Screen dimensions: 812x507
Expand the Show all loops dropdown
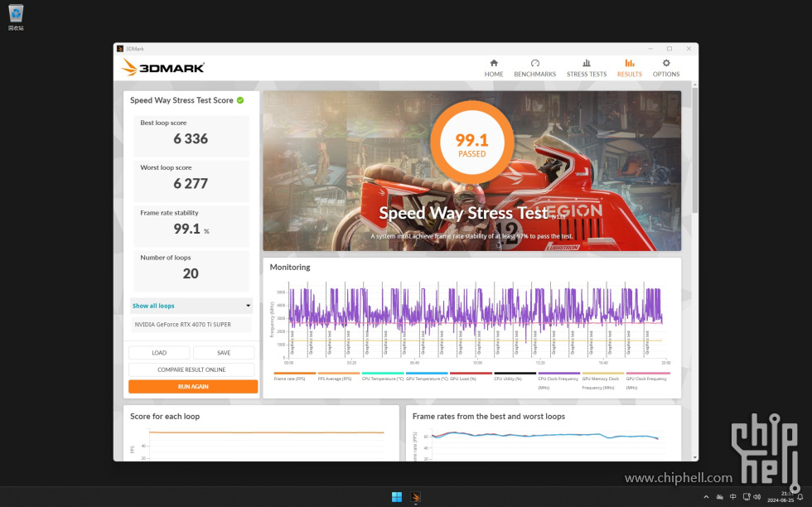[x=191, y=306]
